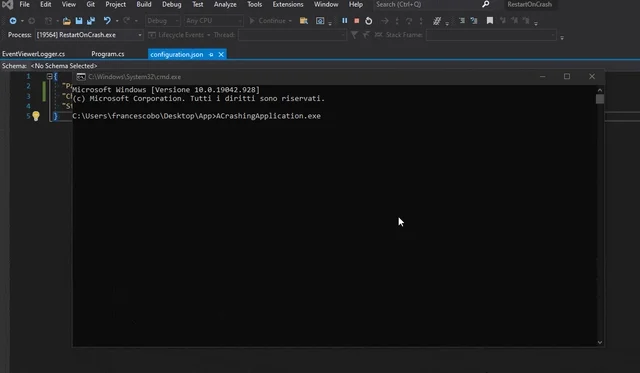Screen dimensions: 640x373
Task: Click the bookmark toggle icon
Action: pyautogui.click(x=490, y=21)
